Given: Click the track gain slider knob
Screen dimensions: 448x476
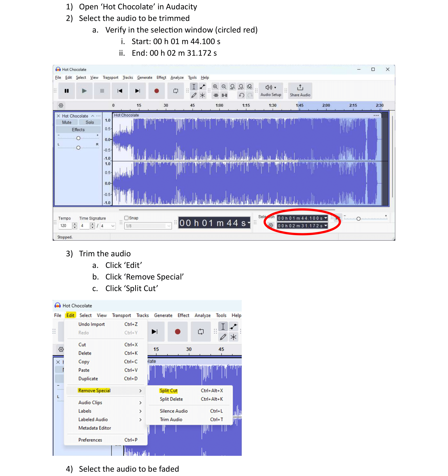Looking at the screenshot, I should 78,138.
